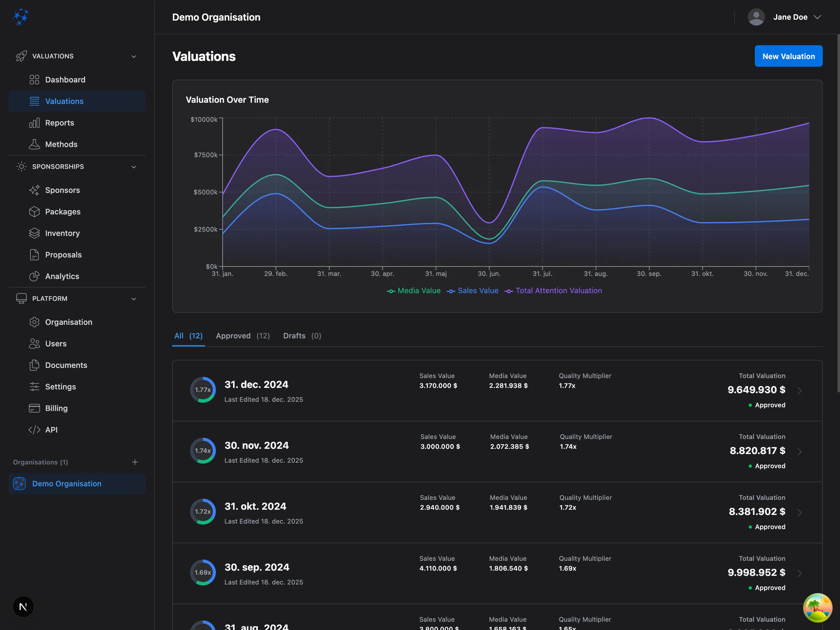Click the tropical island avatar badge
Viewport: 840px width, 630px height.
pyautogui.click(x=818, y=608)
